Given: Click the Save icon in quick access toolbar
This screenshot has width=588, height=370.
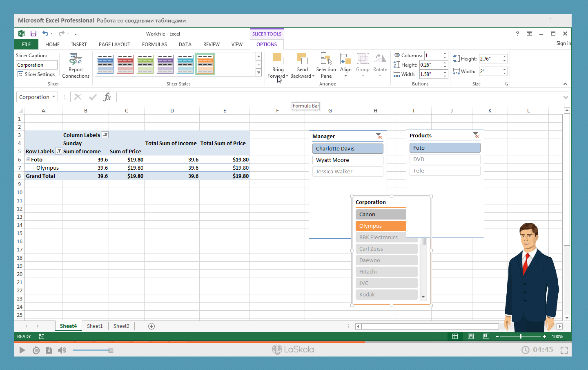Looking at the screenshot, I should point(33,34).
